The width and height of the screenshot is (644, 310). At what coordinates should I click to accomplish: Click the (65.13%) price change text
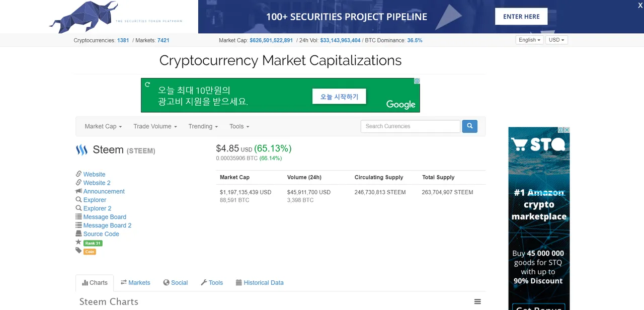273,148
